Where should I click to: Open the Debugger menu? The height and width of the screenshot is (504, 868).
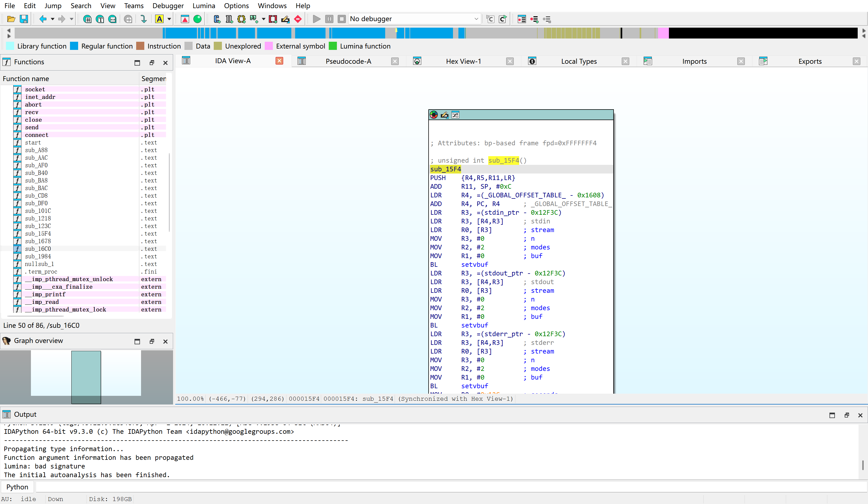pos(168,5)
